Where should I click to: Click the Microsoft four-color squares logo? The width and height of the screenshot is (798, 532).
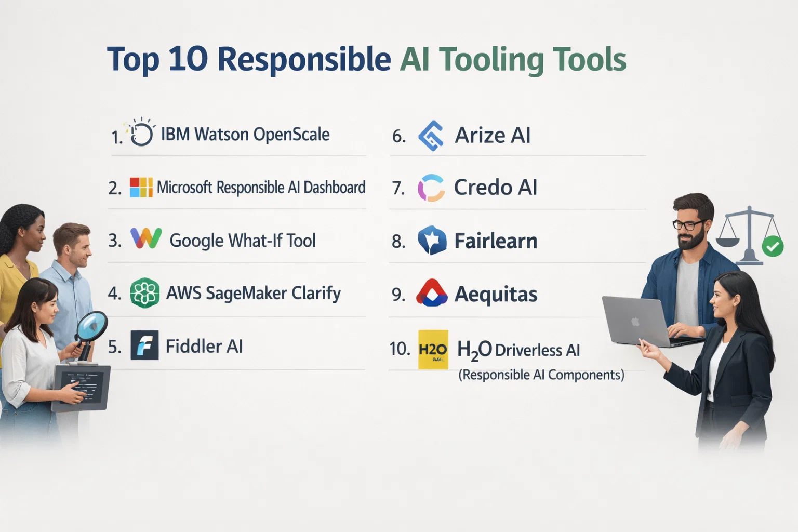(x=141, y=188)
